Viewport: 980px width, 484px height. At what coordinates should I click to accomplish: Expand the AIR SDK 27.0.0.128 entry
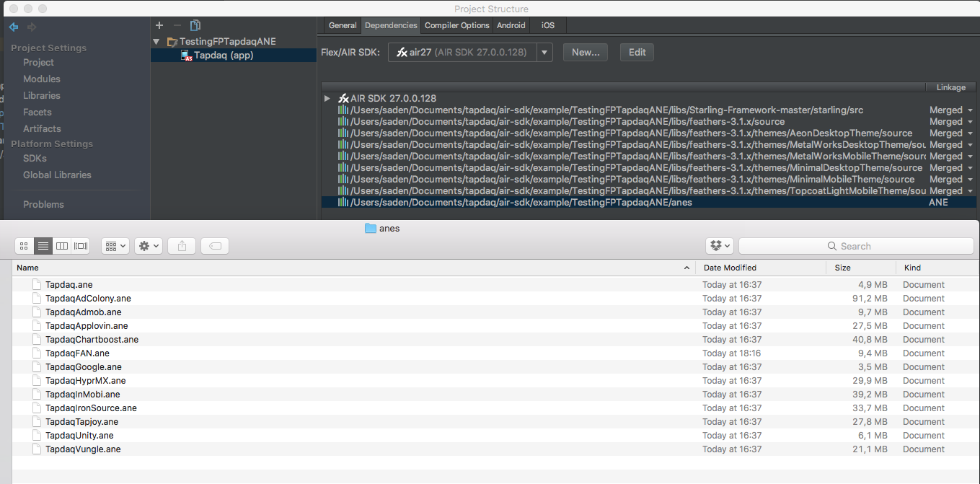coord(327,97)
